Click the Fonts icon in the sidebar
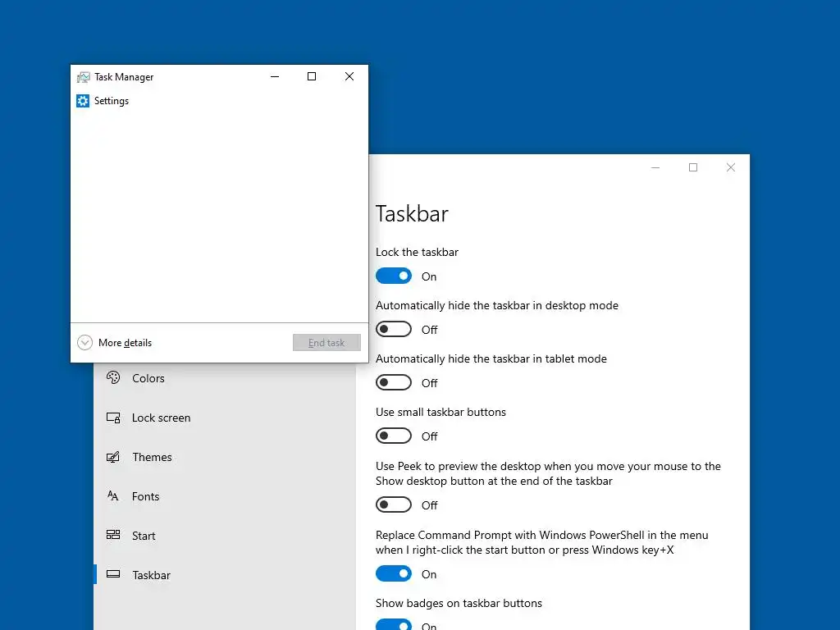This screenshot has height=630, width=840. [113, 496]
